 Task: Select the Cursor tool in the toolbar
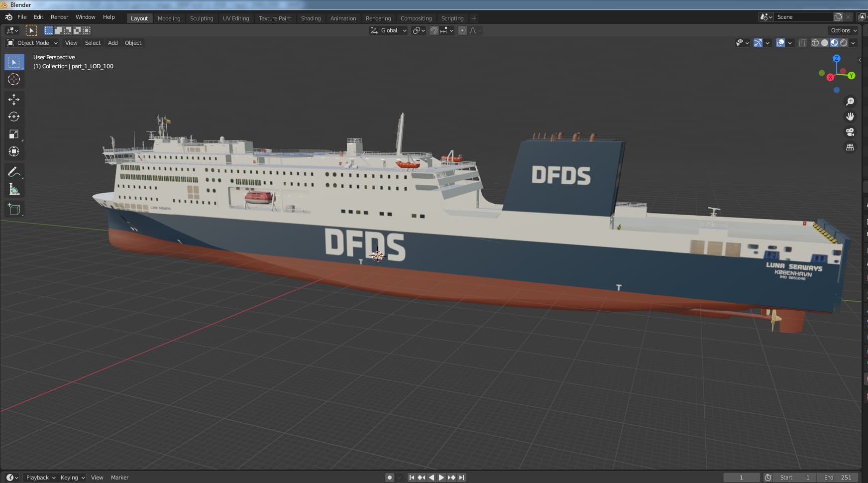[14, 80]
